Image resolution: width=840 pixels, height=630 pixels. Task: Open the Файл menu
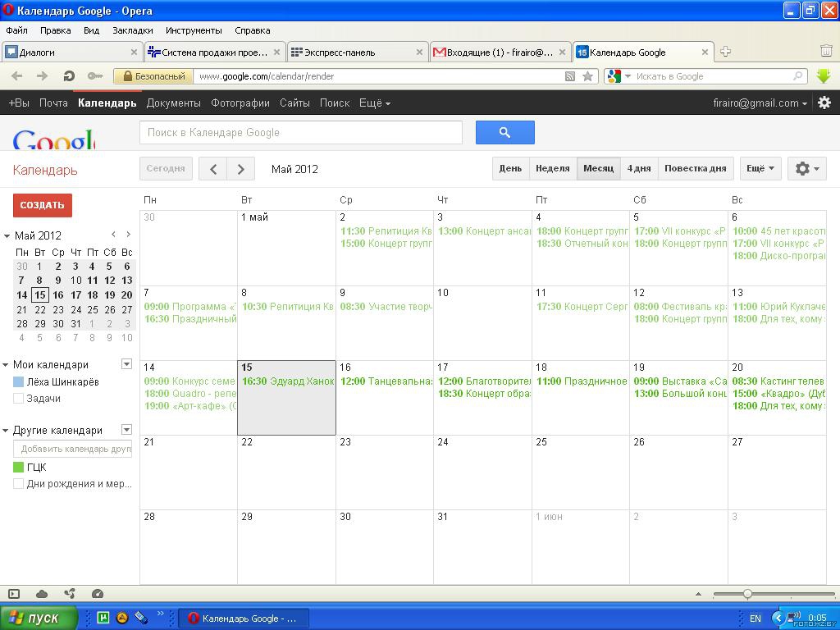16,30
